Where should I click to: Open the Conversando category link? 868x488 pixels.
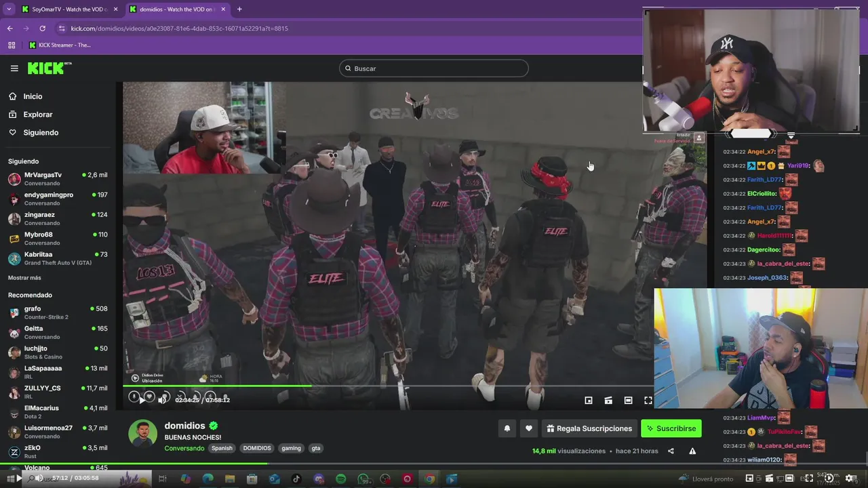(184, 448)
